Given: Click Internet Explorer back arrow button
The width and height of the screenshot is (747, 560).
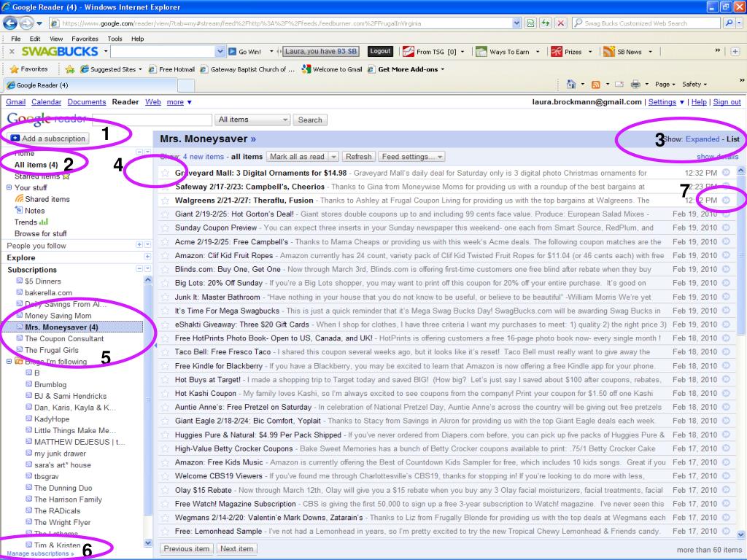Looking at the screenshot, I should [x=10, y=23].
